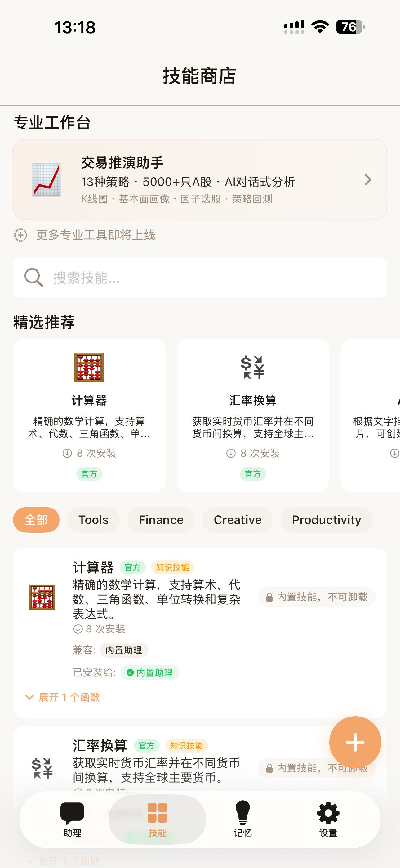Open the 汇率换算 list row title
The image size is (400, 868).
[x=100, y=745]
